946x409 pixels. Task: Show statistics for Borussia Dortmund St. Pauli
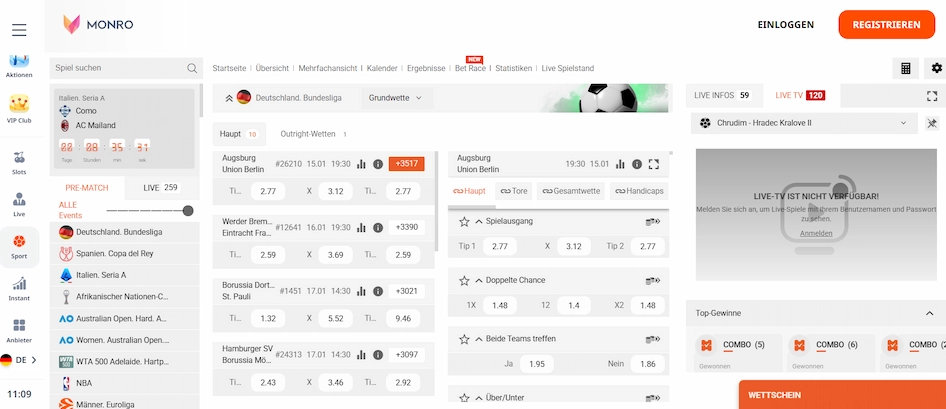pyautogui.click(x=361, y=291)
